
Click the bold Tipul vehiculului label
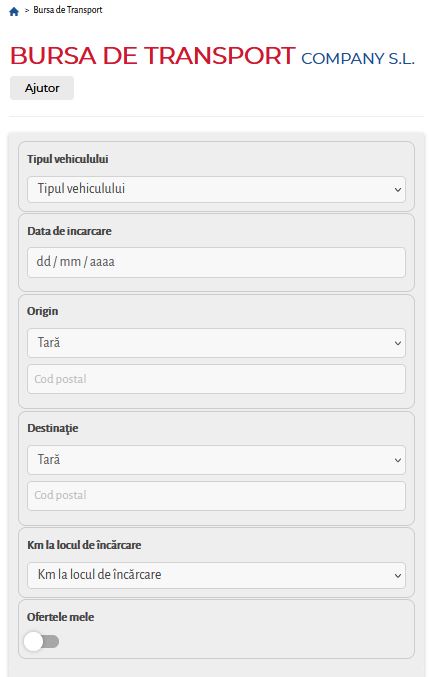click(x=68, y=159)
